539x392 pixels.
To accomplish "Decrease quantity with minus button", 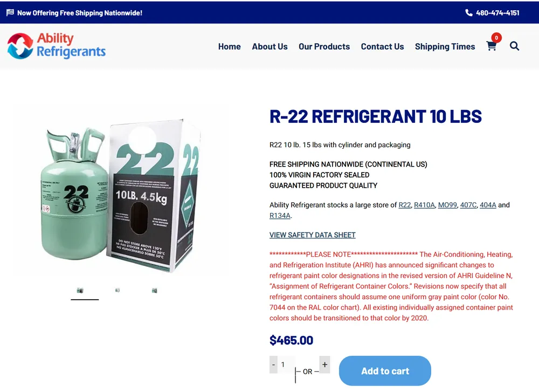I will pos(274,365).
